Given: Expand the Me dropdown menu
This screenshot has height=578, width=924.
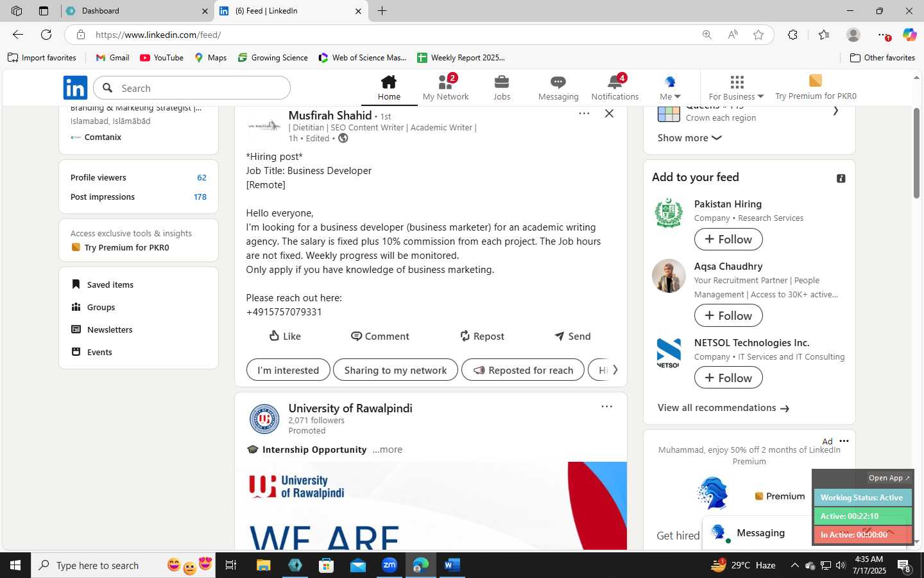Looking at the screenshot, I should (x=670, y=88).
